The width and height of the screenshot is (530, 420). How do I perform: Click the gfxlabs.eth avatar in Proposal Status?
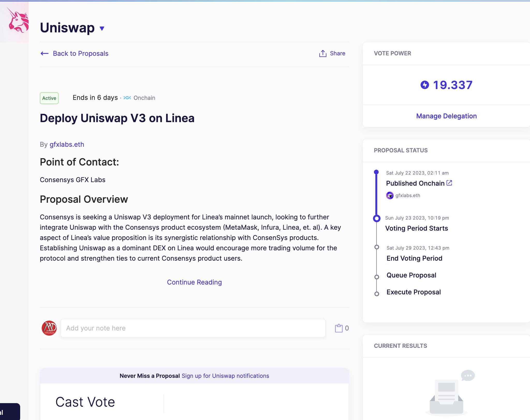coord(390,195)
